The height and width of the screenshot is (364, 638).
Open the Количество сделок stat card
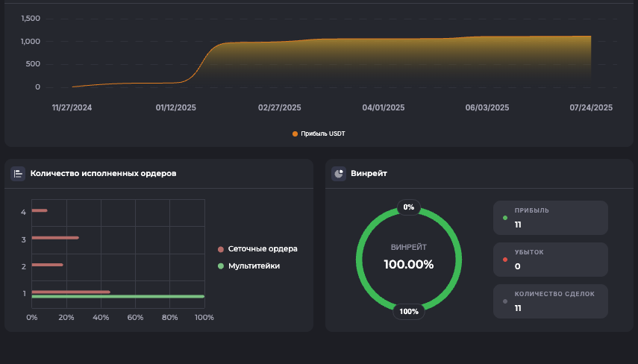(x=551, y=301)
